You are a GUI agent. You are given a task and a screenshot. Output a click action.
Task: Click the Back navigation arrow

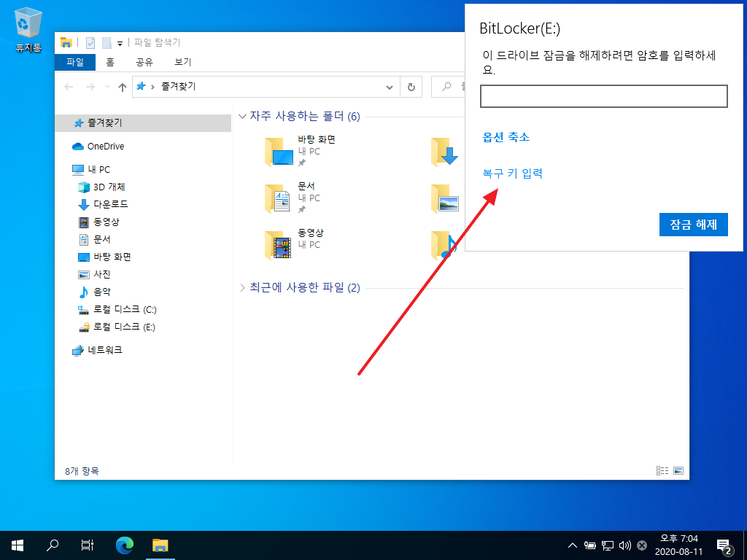69,87
